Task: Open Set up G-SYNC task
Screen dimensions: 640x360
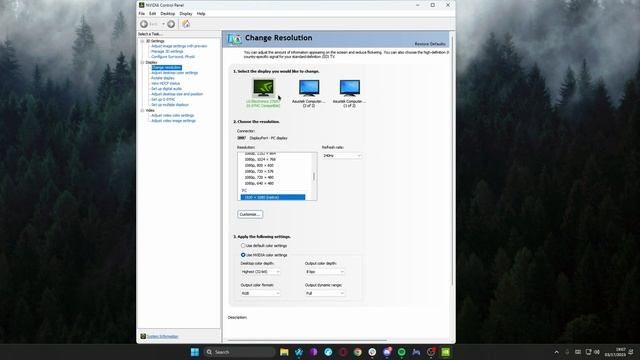Action: click(x=163, y=99)
